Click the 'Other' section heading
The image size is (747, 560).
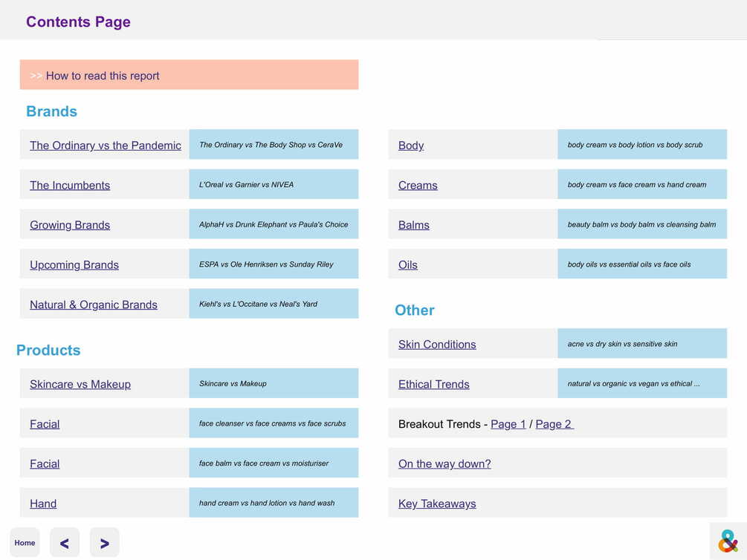(415, 310)
